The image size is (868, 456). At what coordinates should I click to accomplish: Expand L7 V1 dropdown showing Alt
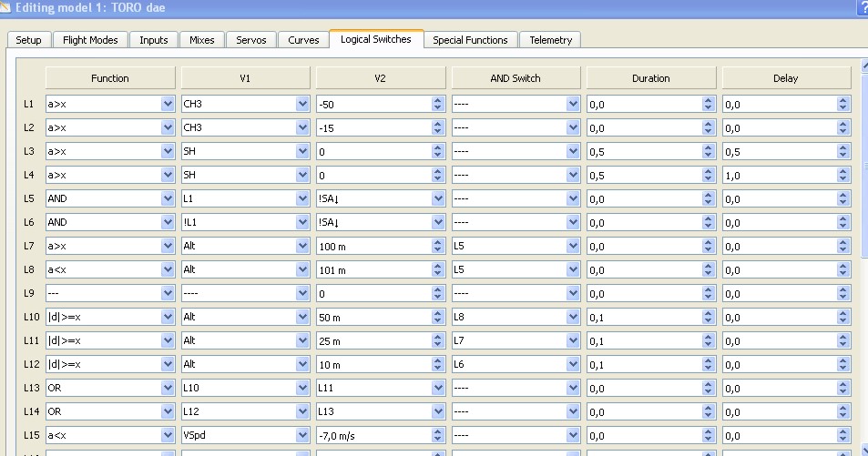tap(245, 246)
